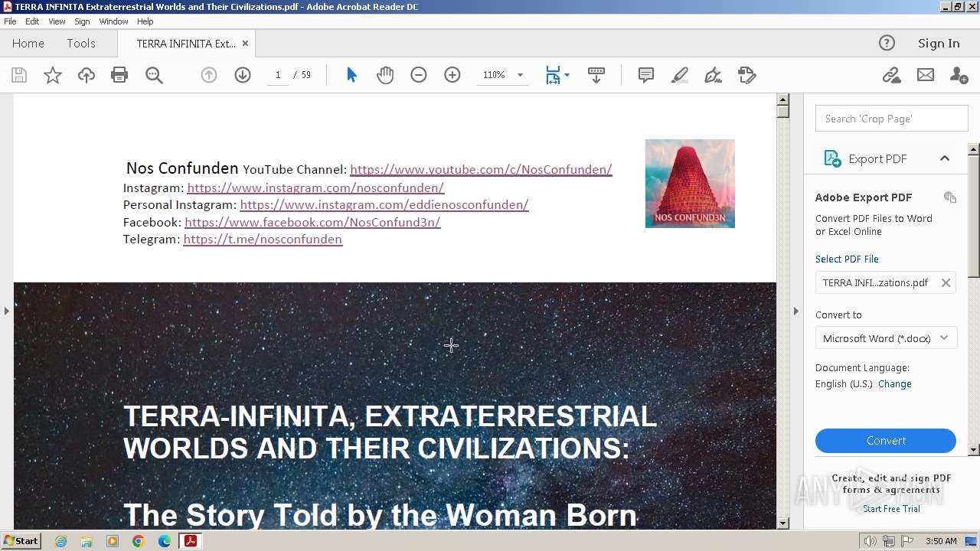
Task: Click the Nos Confund3n tower image
Action: pyautogui.click(x=690, y=184)
